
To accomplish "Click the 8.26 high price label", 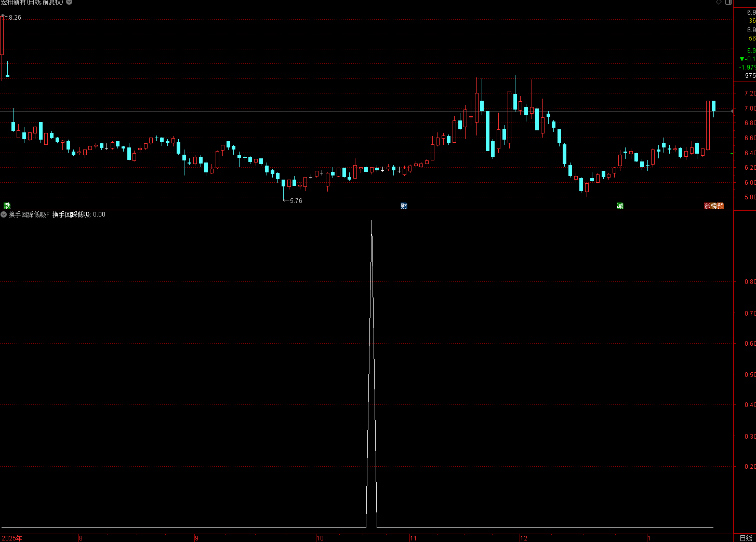I will click(x=15, y=18).
